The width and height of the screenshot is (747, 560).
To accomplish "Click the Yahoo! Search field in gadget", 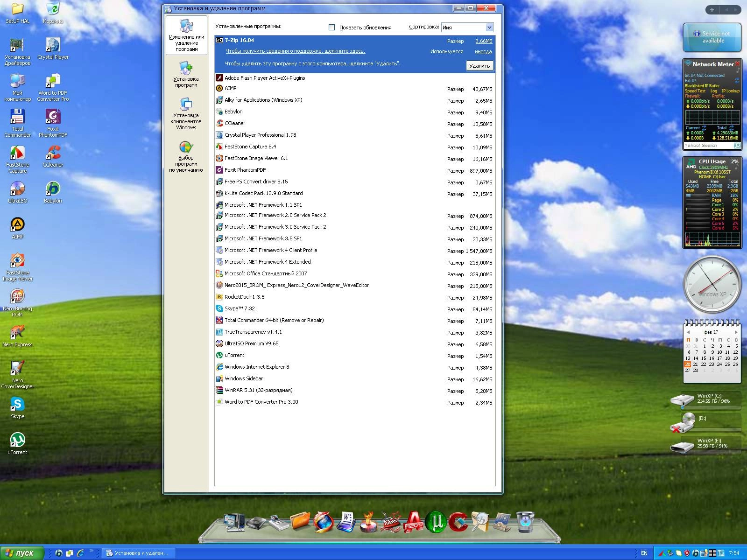I will coord(708,146).
